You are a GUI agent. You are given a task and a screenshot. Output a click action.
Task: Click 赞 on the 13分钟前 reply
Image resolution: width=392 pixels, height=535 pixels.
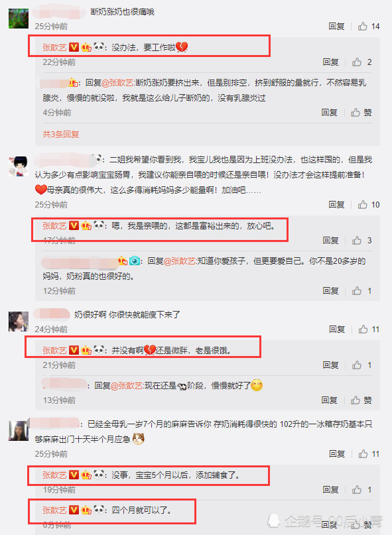pos(361,400)
